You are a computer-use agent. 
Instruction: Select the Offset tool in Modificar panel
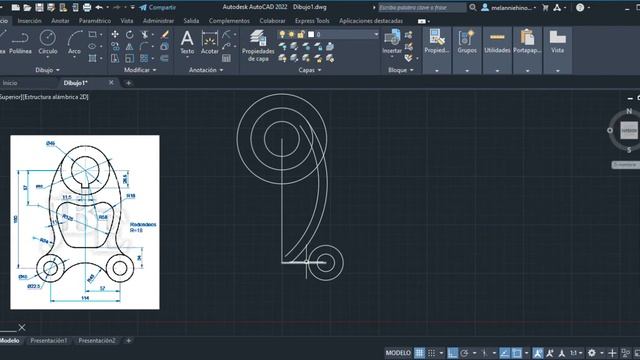click(x=164, y=58)
